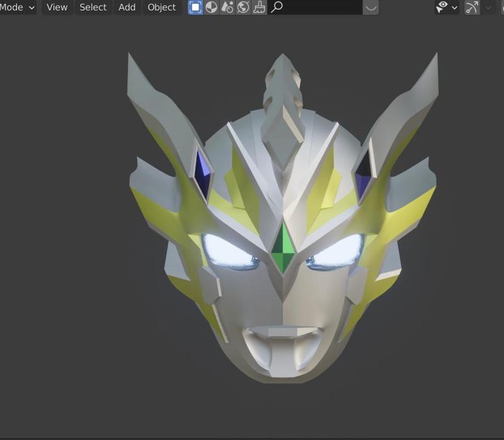Expand the chevron next to the eye icon
The image size is (504, 440).
[x=455, y=8]
